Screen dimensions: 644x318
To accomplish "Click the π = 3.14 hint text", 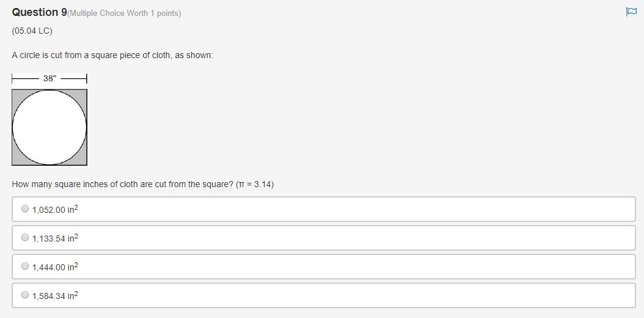I will click(255, 184).
